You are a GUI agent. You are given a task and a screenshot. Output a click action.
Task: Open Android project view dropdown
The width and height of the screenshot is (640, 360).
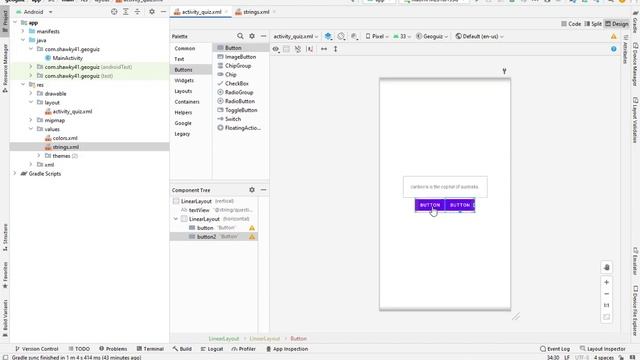pos(34,12)
